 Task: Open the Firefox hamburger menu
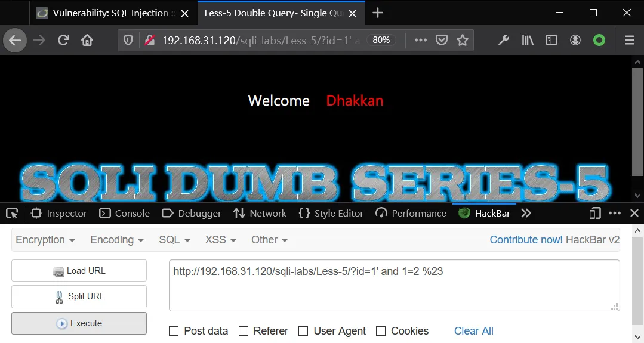click(630, 40)
